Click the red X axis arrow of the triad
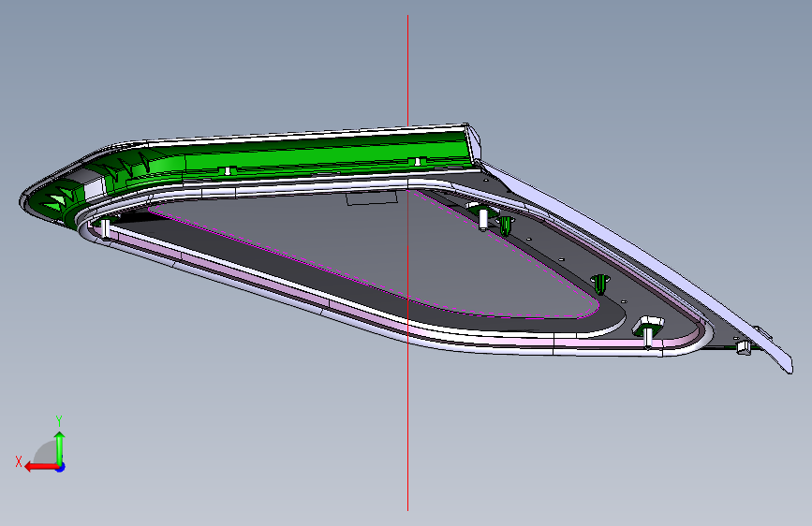This screenshot has width=812, height=526. pyautogui.click(x=40, y=467)
